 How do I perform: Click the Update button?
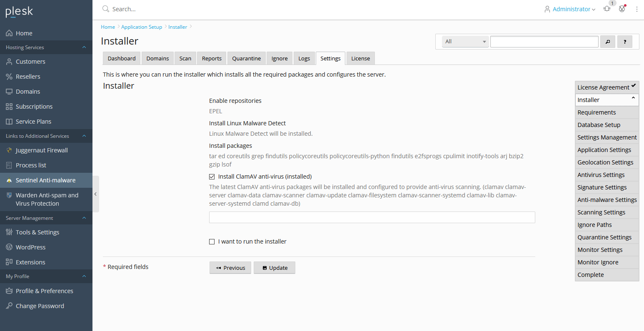point(275,268)
